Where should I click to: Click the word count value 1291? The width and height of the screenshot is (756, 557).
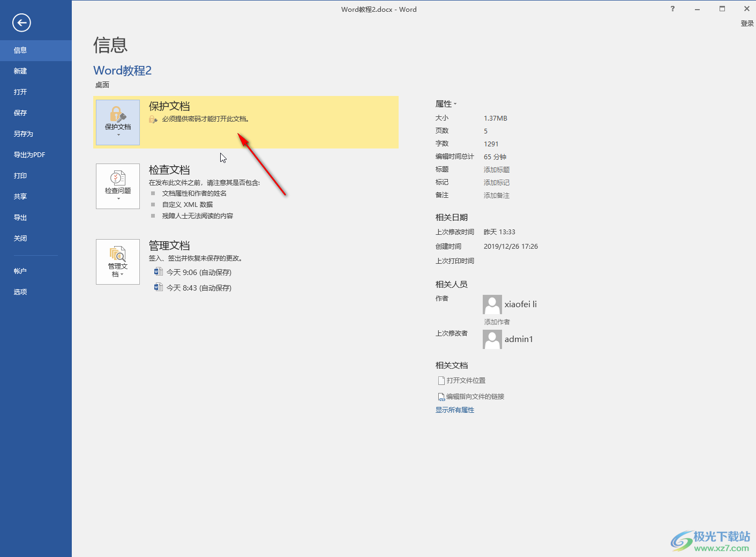(491, 144)
